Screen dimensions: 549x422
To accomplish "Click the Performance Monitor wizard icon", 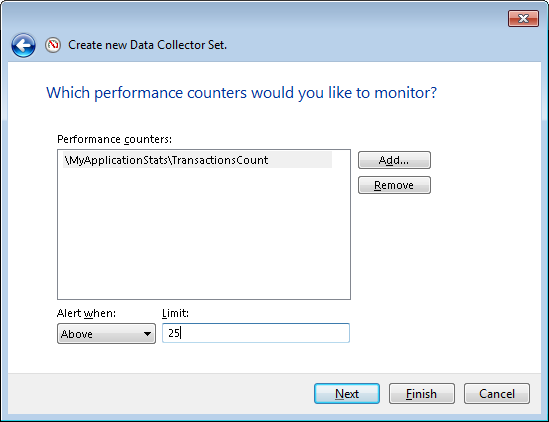I will pyautogui.click(x=53, y=45).
